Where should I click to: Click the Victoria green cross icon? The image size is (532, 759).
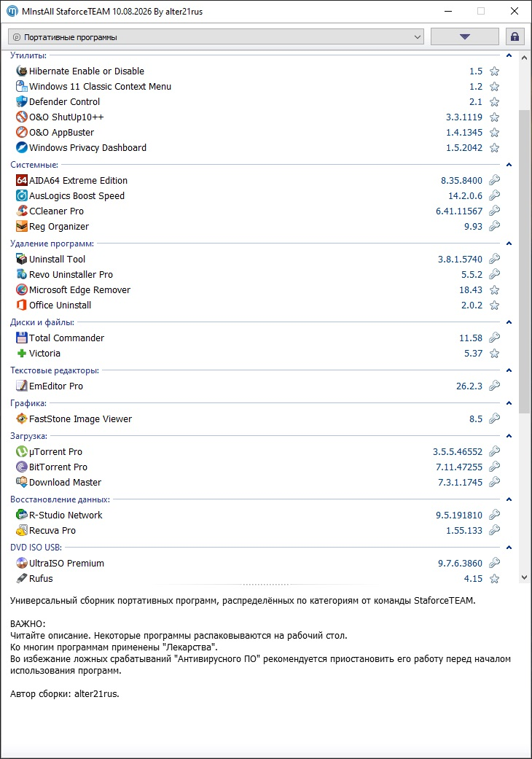21,353
